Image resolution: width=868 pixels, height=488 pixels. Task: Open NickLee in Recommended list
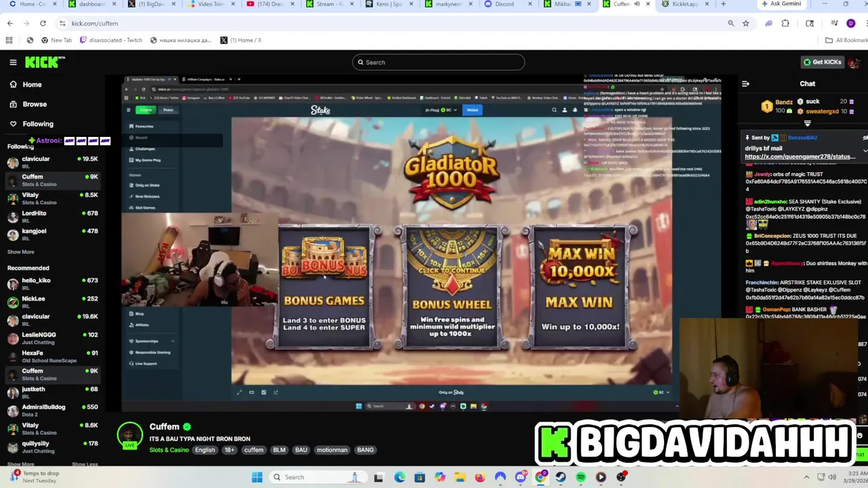click(x=53, y=302)
